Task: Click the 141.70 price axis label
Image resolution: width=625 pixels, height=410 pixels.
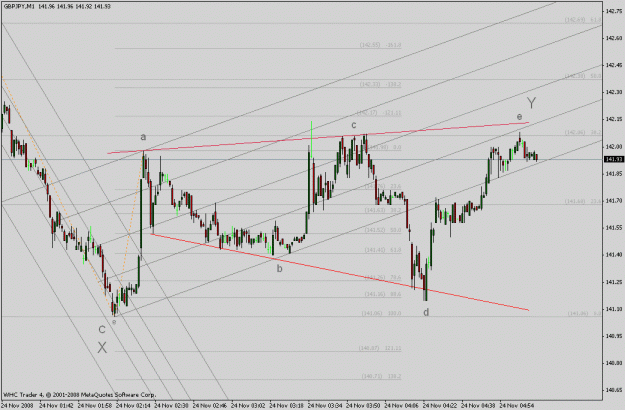Action: [613, 201]
